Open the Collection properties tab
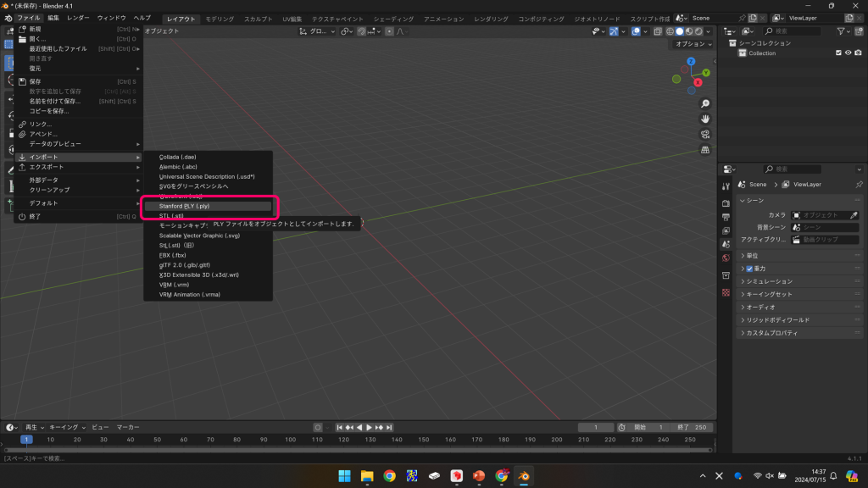The width and height of the screenshot is (868, 488). pyautogui.click(x=726, y=275)
